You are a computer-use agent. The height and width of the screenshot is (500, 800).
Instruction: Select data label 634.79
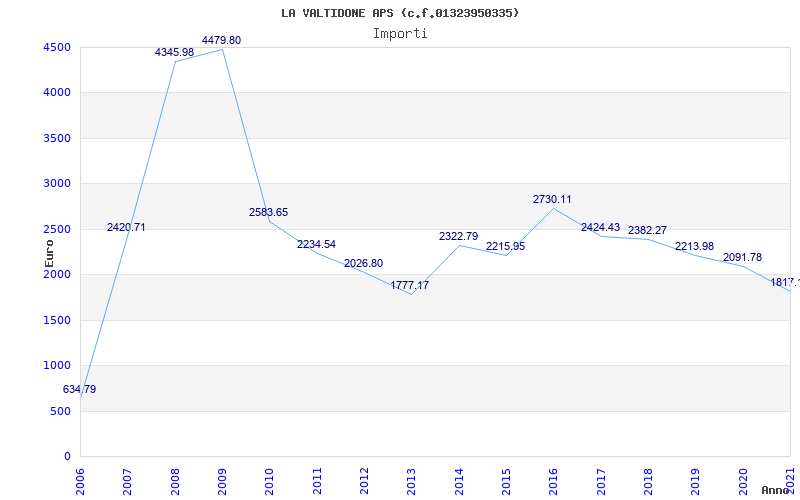tap(79, 389)
